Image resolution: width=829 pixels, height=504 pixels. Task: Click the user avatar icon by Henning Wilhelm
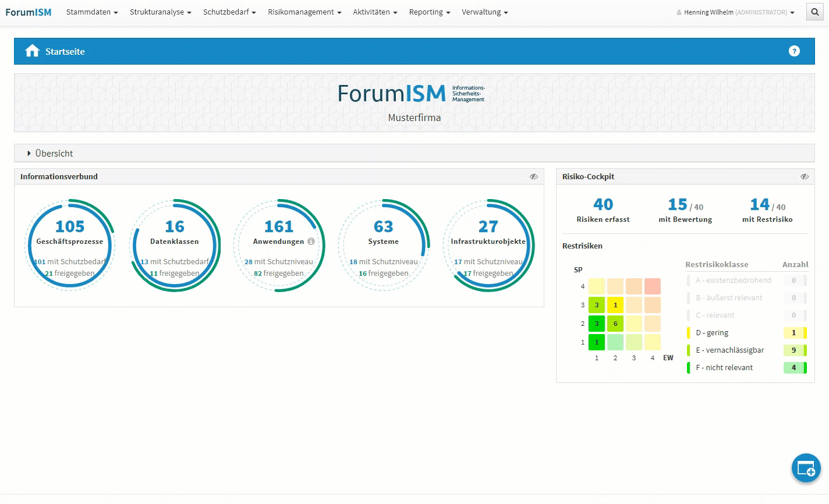tap(679, 13)
